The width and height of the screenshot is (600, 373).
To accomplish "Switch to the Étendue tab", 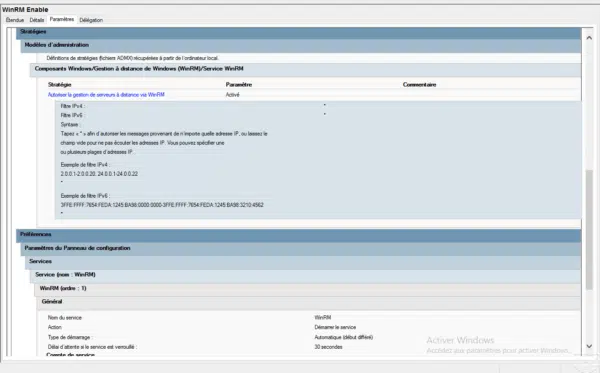I will [x=15, y=20].
